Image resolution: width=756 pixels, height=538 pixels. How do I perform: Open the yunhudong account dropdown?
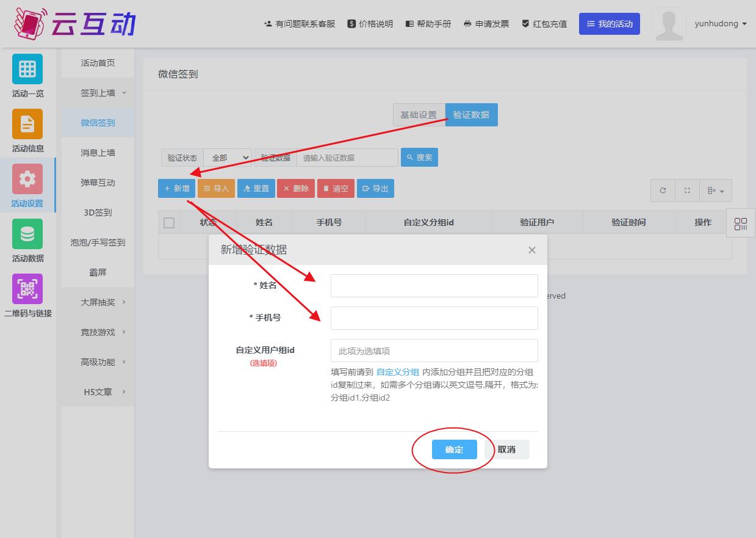pyautogui.click(x=720, y=24)
